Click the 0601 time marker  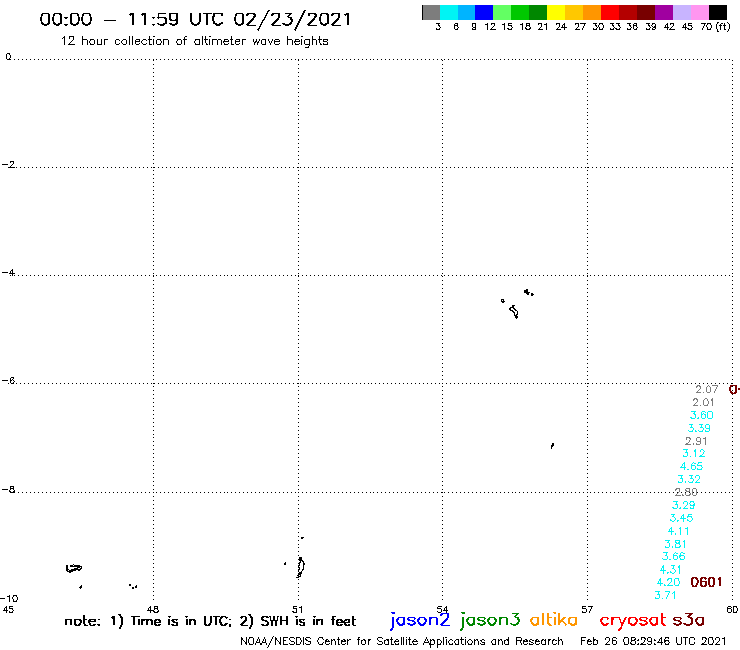[x=706, y=582]
